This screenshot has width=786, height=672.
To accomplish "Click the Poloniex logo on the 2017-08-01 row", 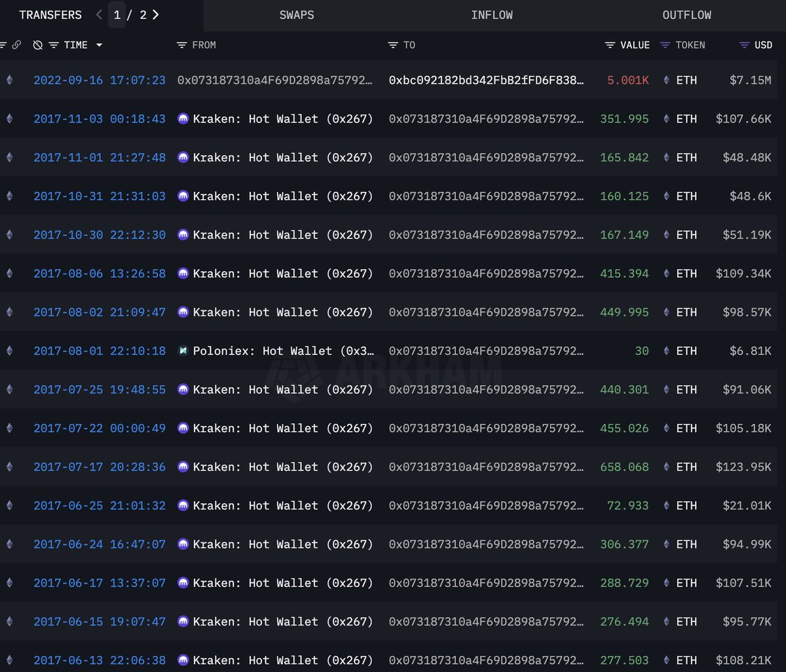I will [184, 350].
